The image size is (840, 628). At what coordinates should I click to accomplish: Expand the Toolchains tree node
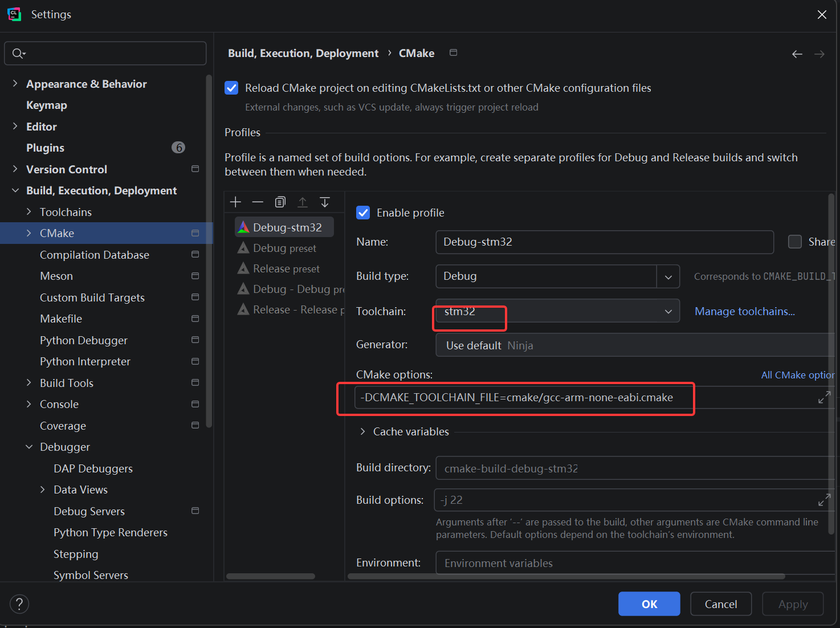point(29,211)
